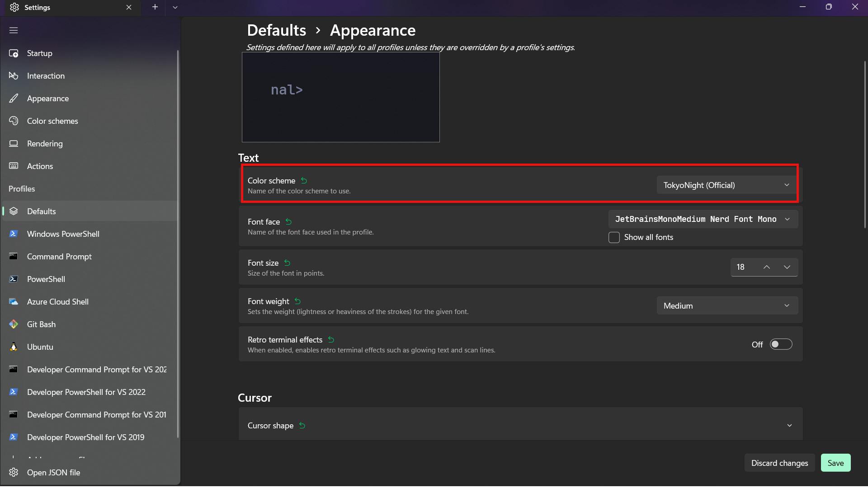Save the appearance changes
This screenshot has width=868, height=488.
pyautogui.click(x=835, y=463)
